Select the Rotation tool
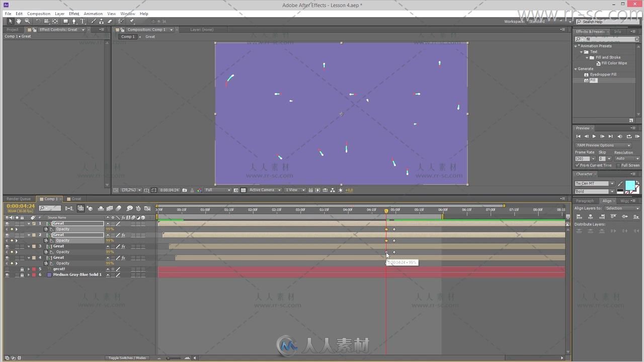This screenshot has width=644, height=362. pos(38,22)
